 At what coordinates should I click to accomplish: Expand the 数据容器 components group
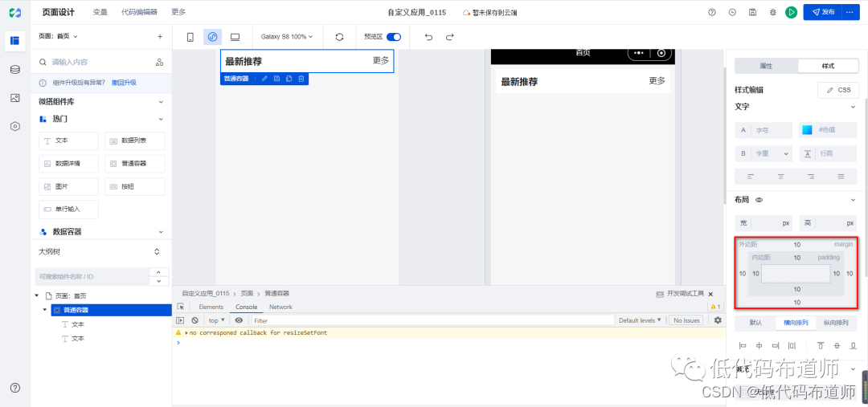[161, 232]
